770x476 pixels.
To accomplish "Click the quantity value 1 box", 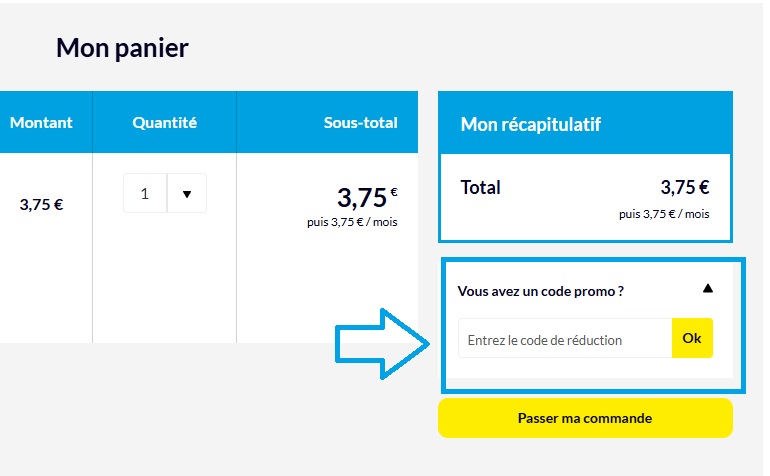I will pos(145,194).
